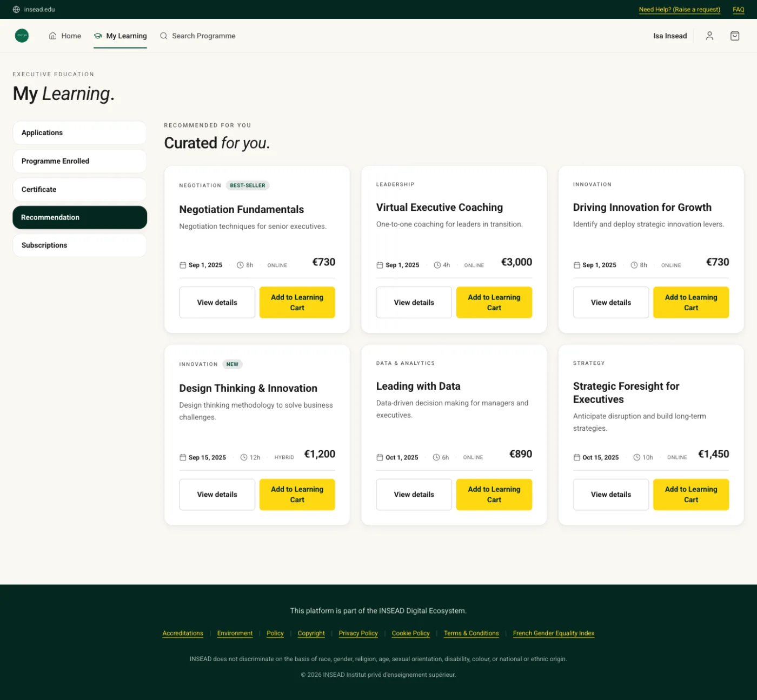Image resolution: width=757 pixels, height=700 pixels.
Task: Open Search Programme in the navigation
Action: (x=198, y=36)
